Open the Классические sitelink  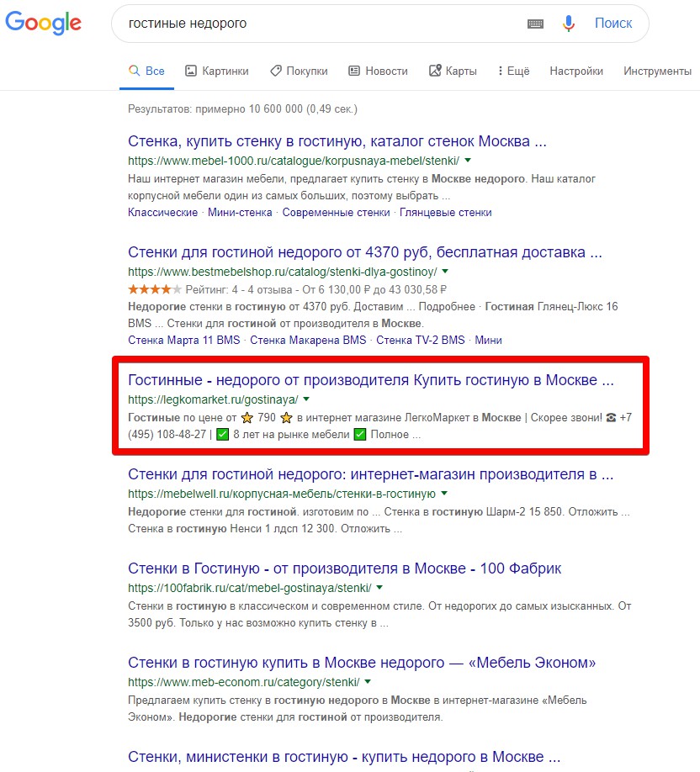click(x=162, y=212)
